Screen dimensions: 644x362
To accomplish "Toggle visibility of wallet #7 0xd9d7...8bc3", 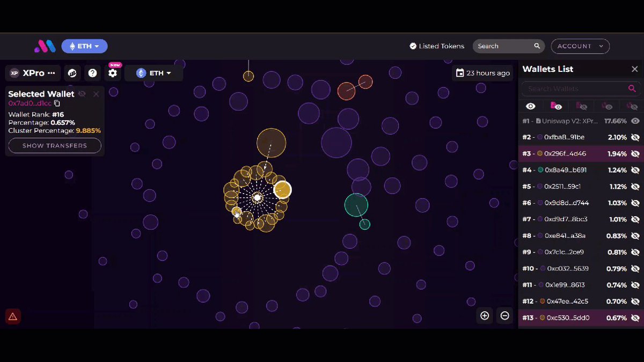I will (635, 219).
